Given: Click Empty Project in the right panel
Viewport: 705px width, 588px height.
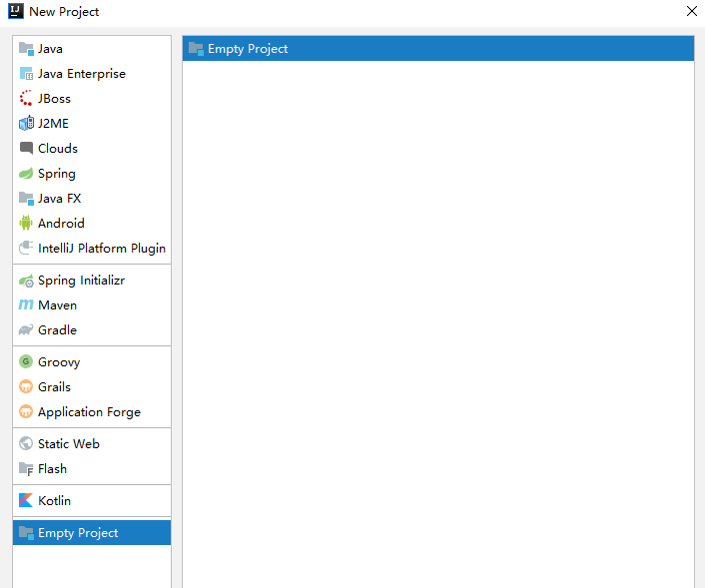Looking at the screenshot, I should pos(247,49).
